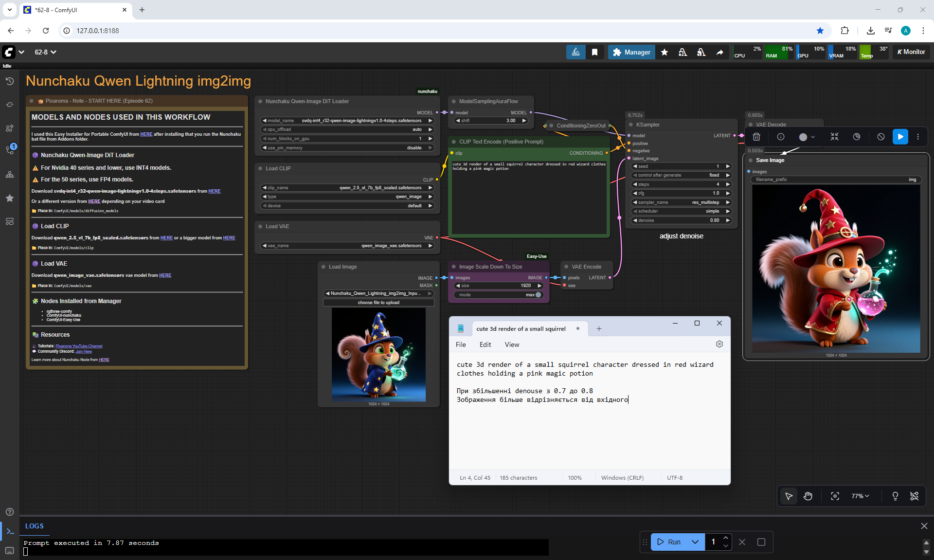This screenshot has height=560, width=934.
Task: Bypass node using the crossed-circle icon
Action: [881, 137]
